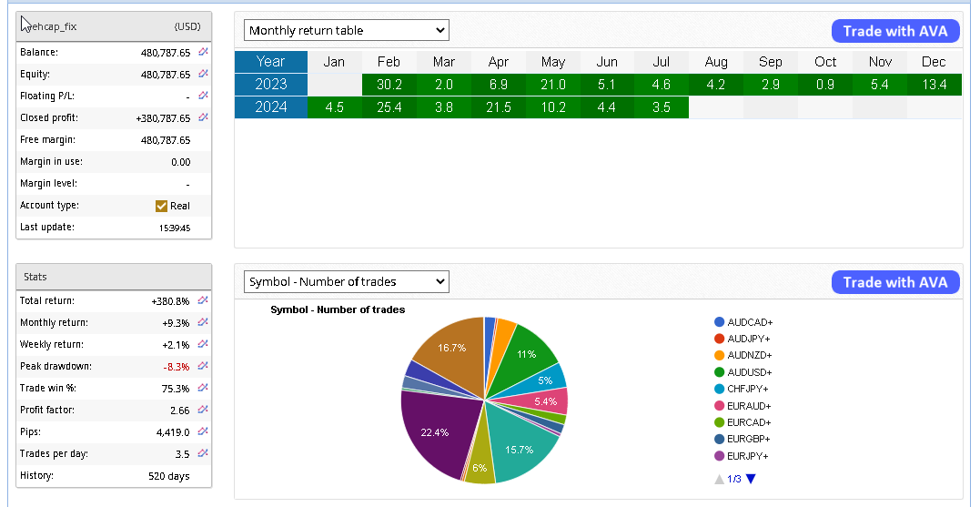Open the chart icon for Trades per day
Screen dimensions: 980x507
click(204, 453)
